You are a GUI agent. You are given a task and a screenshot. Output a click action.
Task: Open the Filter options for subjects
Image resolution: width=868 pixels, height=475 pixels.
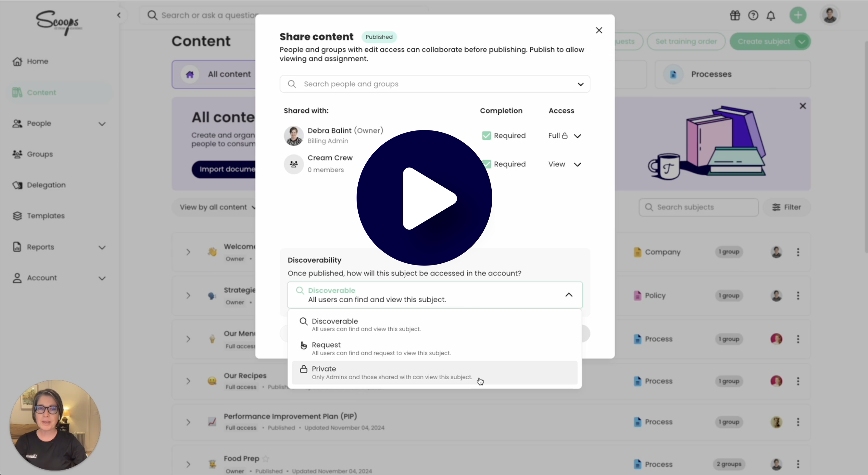[786, 207]
